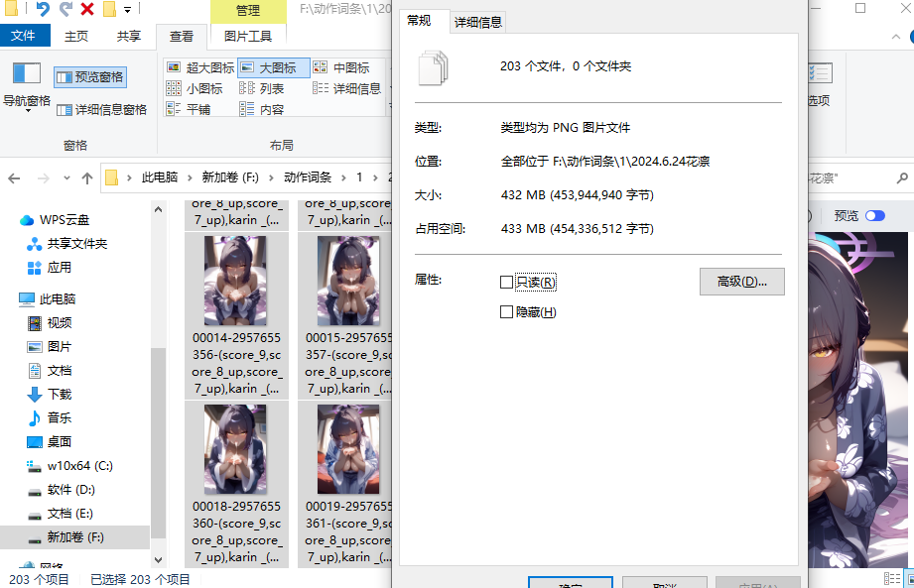
Task: Toggle the 详细信息窗格 button
Action: pyautogui.click(x=101, y=109)
